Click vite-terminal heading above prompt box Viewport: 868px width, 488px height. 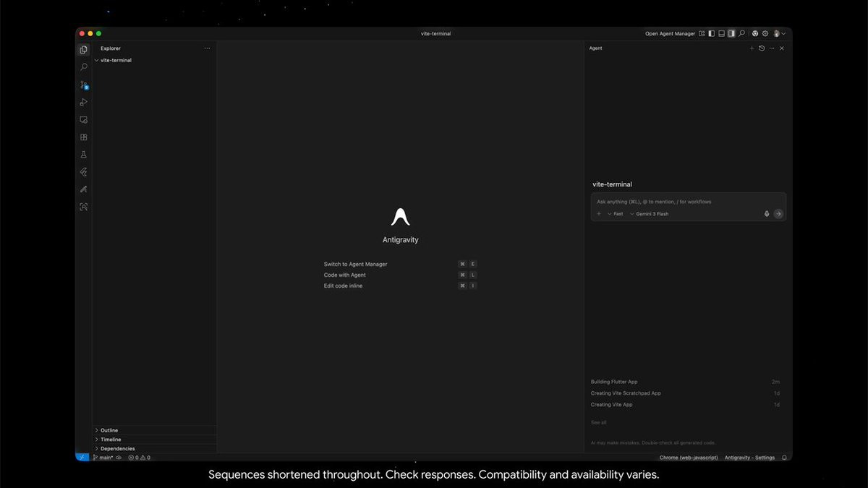point(612,184)
